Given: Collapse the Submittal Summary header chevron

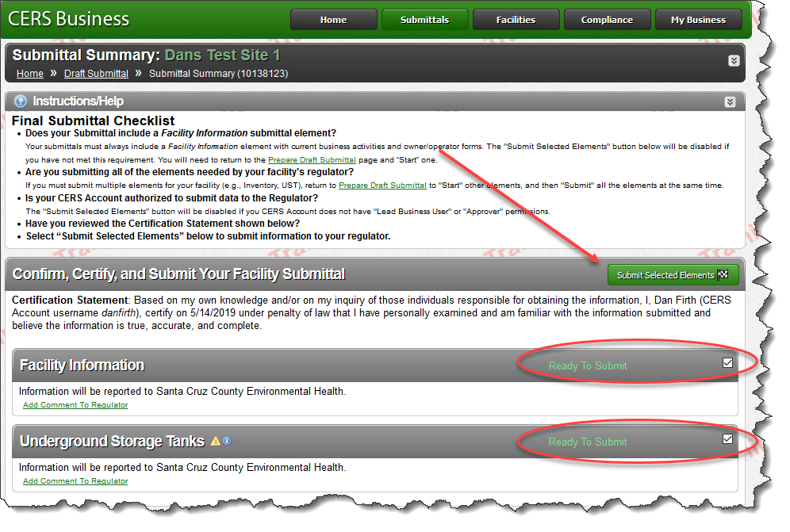Looking at the screenshot, I should coord(734,61).
